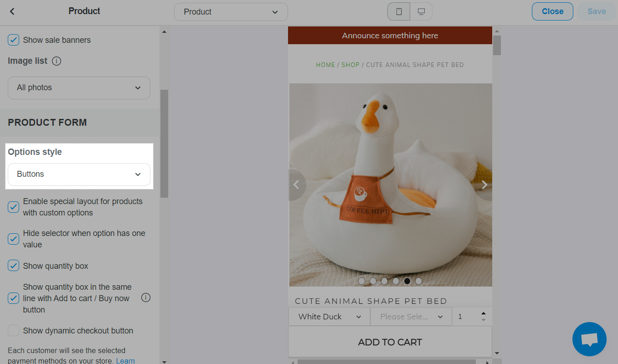Click the preview vertical scrollbar thumb
Image resolution: width=618 pixels, height=364 pixels.
(x=497, y=45)
